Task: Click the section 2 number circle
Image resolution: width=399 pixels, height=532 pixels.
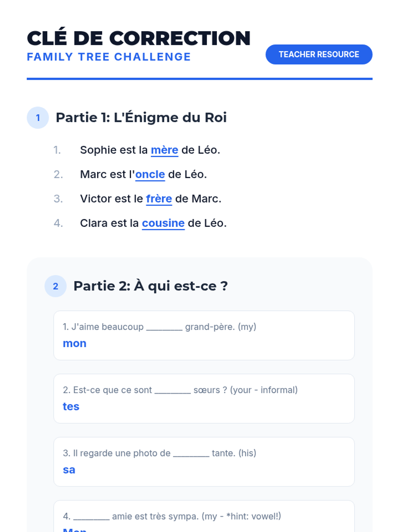Action: tap(56, 286)
